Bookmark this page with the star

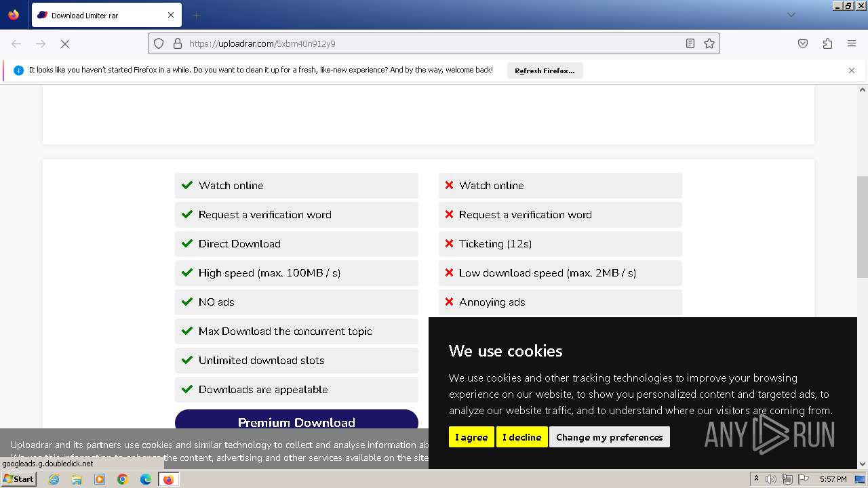[709, 43]
